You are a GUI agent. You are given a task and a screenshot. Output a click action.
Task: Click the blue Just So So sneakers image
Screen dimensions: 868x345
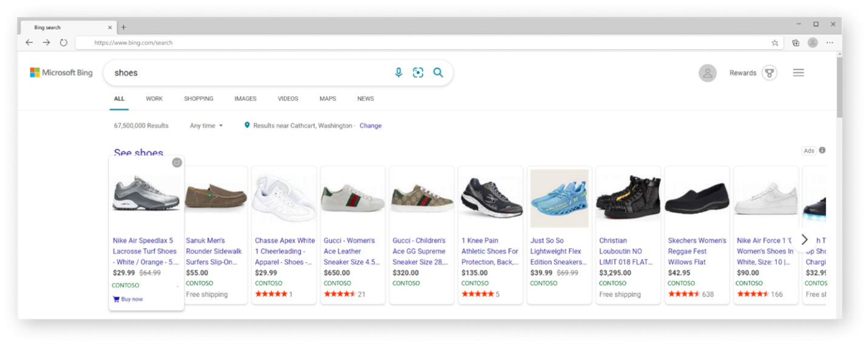(x=559, y=198)
